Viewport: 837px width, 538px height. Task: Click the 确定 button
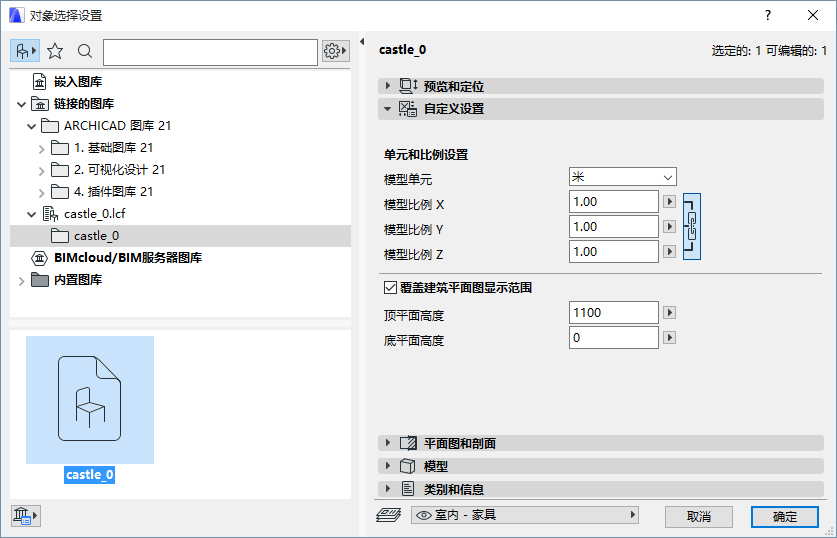tap(785, 516)
